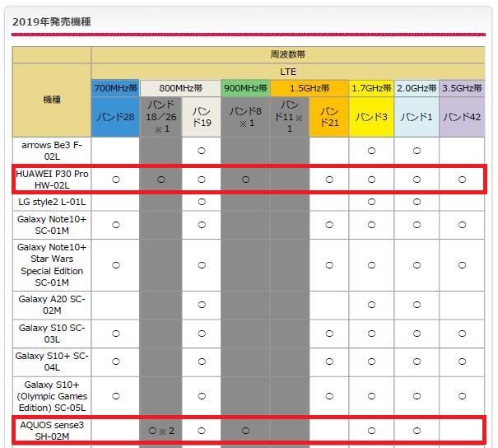Select Galaxy S10+ Olympic Games Edition SC-05L name
498x448 pixels.
click(x=52, y=396)
